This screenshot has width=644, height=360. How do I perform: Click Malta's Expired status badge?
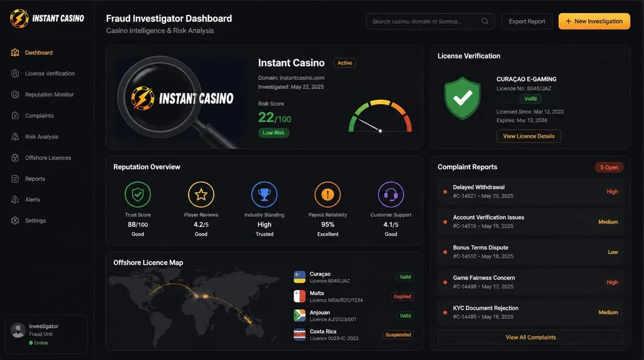point(402,296)
